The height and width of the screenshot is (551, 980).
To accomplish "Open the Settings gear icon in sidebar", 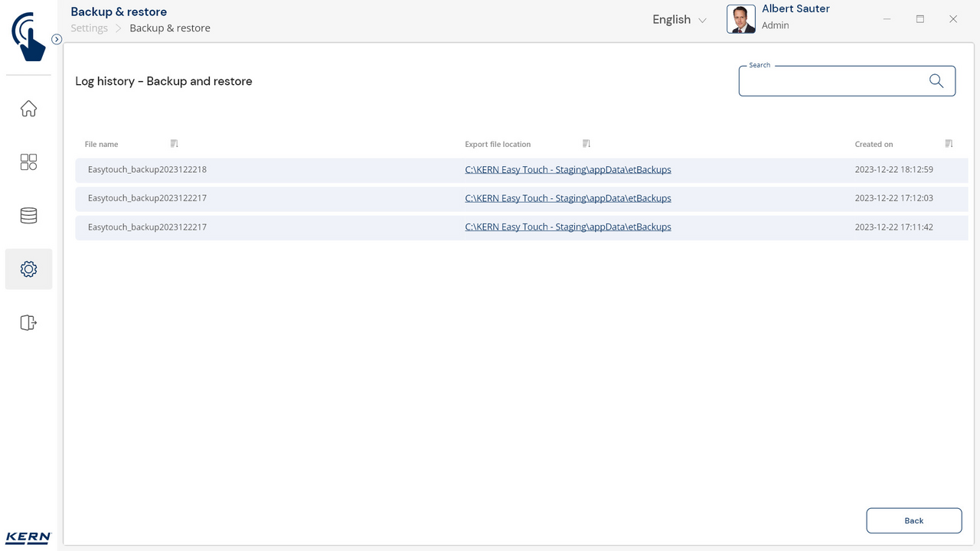I will click(x=28, y=269).
